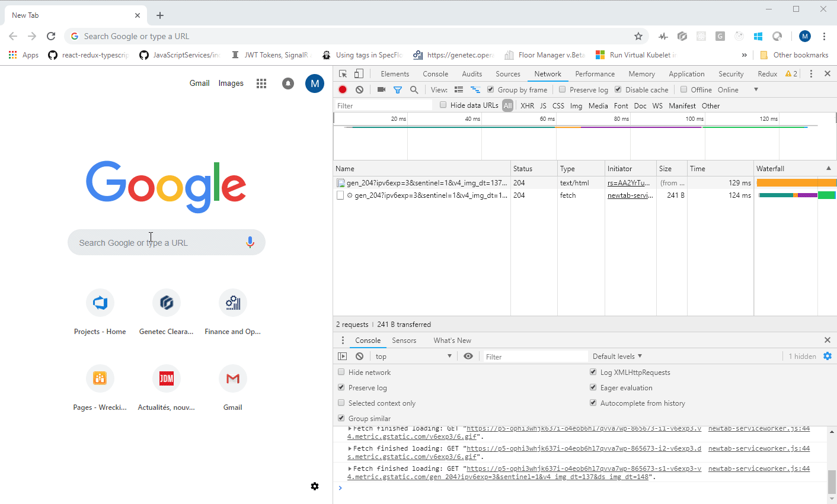The width and height of the screenshot is (837, 504).
Task: Create live expression eye icon
Action: [468, 357]
